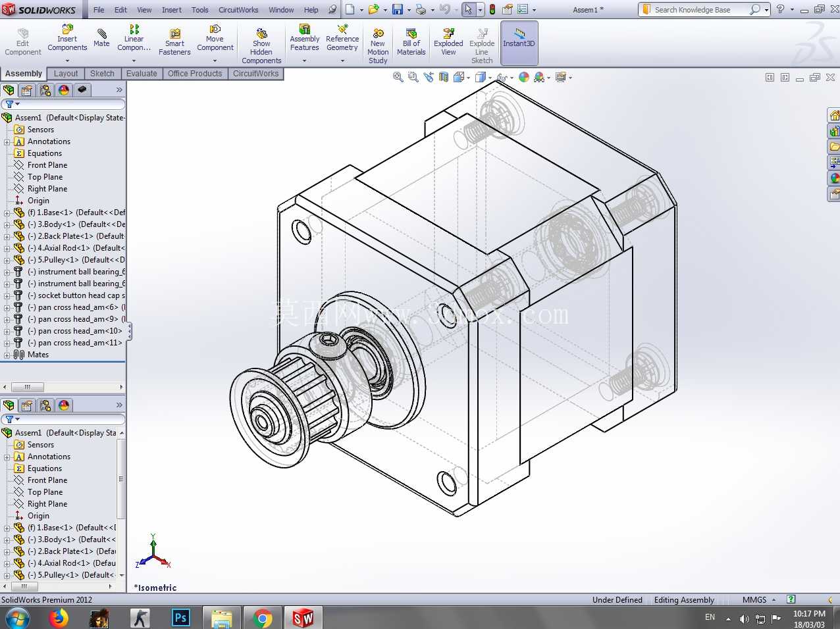The height and width of the screenshot is (629, 840).
Task: Open the Window menu
Action: point(281,10)
